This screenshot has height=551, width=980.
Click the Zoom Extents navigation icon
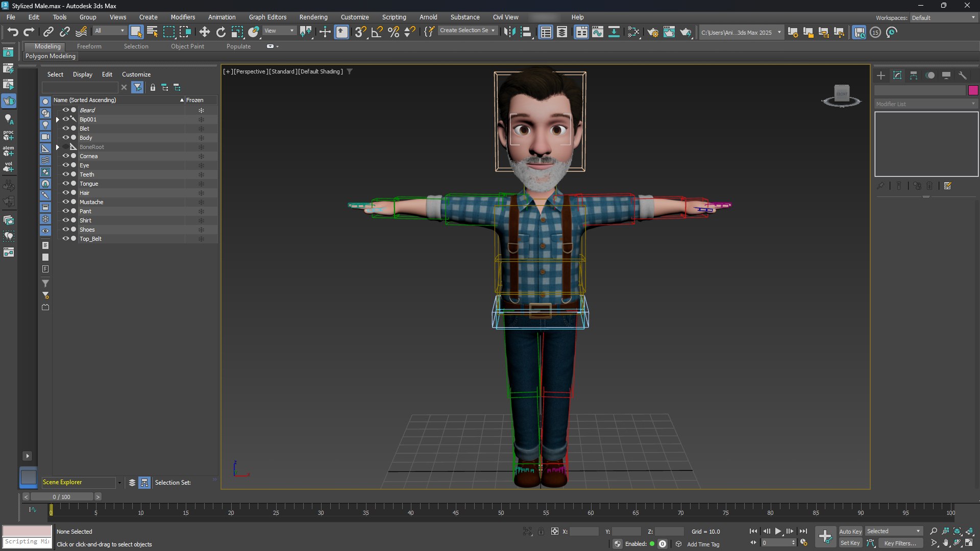(957, 531)
